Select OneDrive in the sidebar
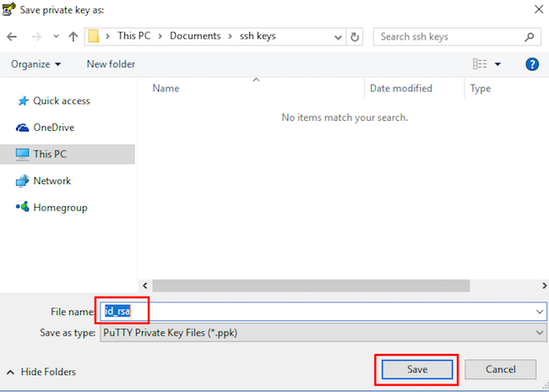549x392 pixels. (x=53, y=128)
